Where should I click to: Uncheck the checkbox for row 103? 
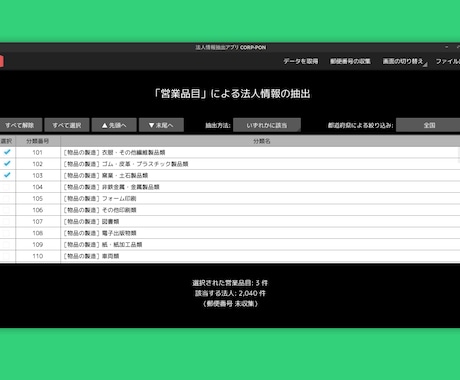pos(7,175)
